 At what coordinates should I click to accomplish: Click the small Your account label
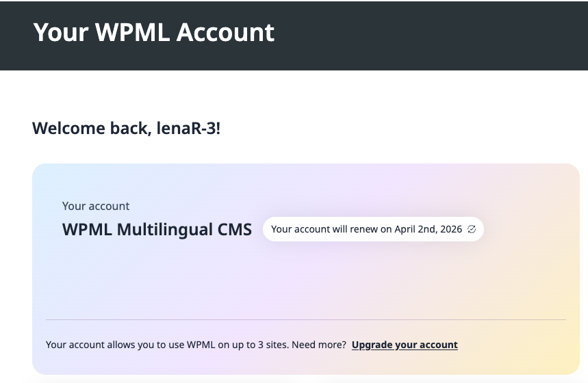pyautogui.click(x=96, y=206)
